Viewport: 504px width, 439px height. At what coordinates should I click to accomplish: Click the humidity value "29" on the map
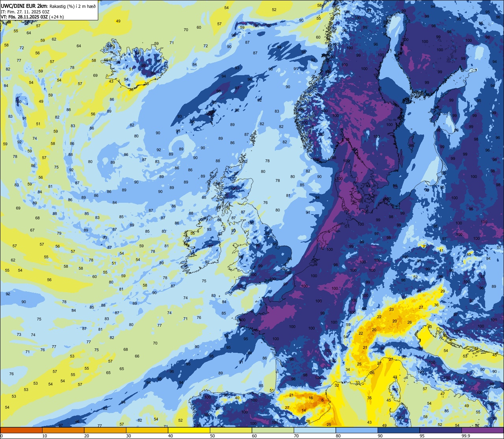click(443, 291)
